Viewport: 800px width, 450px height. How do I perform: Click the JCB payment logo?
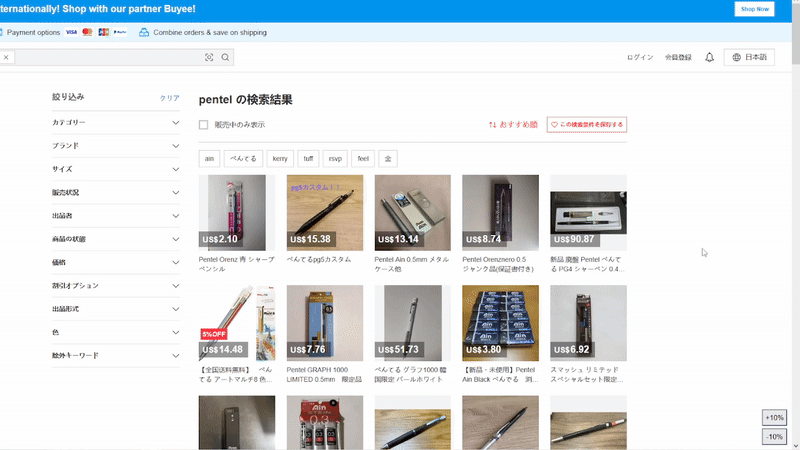104,32
